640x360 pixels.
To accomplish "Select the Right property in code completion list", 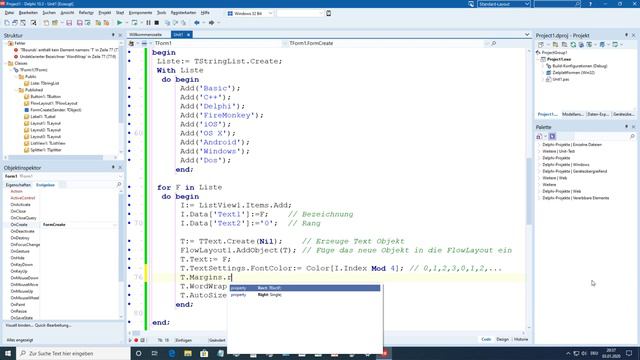I will [x=305, y=295].
